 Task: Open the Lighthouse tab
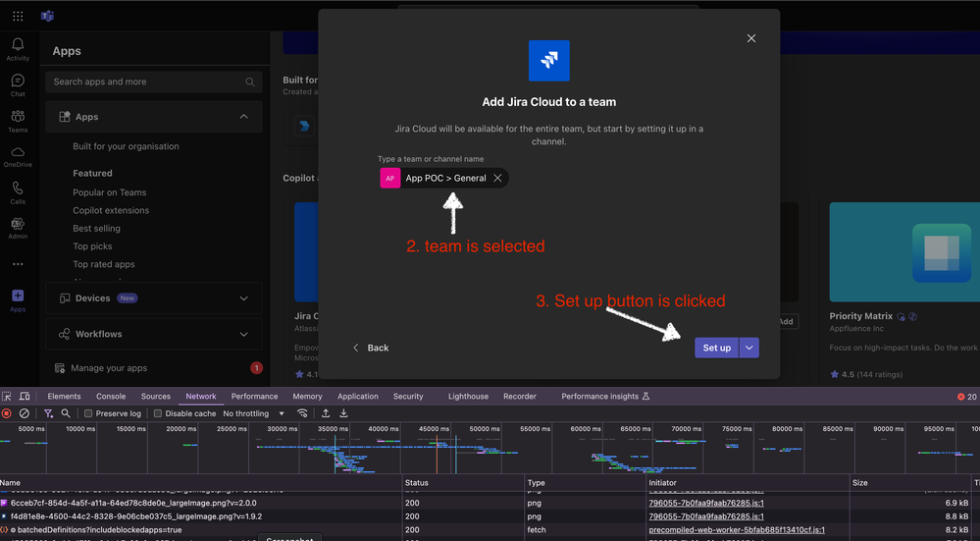pos(468,397)
